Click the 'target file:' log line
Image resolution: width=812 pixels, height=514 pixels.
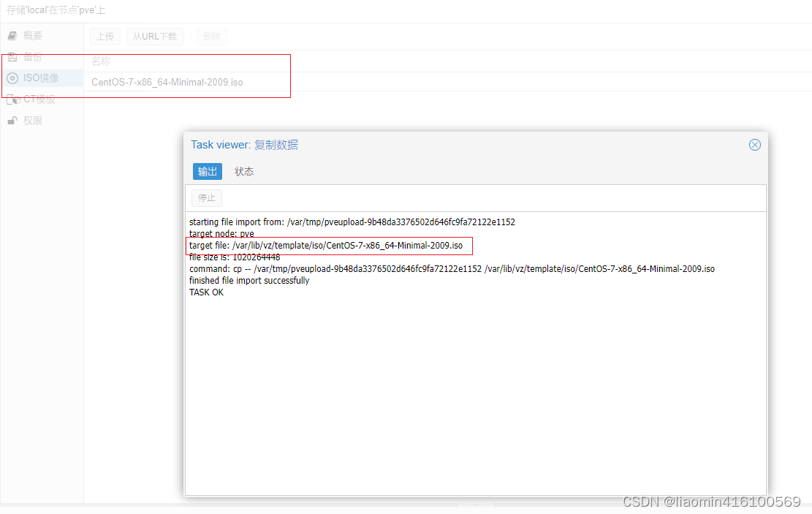[326, 246]
